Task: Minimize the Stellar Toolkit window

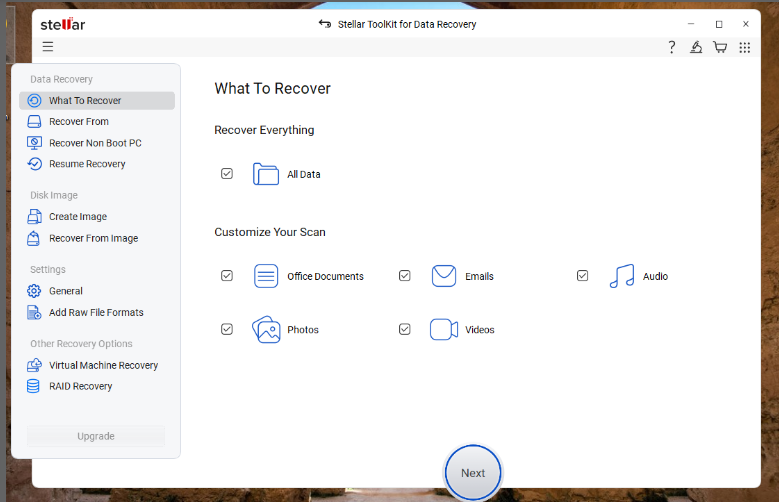Action: coord(691,24)
